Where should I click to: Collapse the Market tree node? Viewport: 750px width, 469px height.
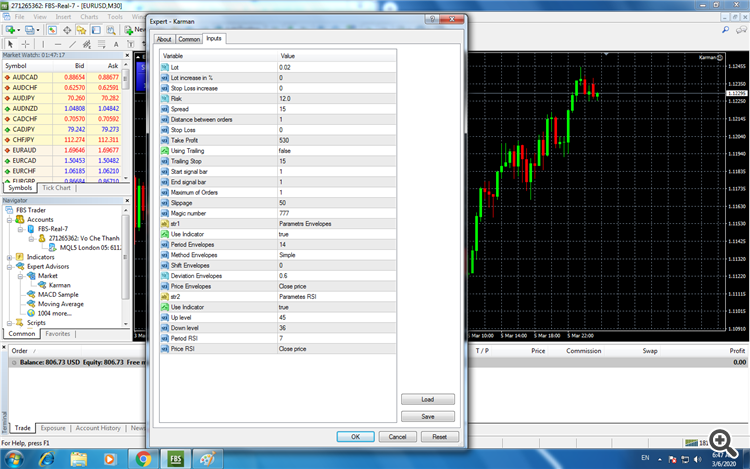[20, 276]
